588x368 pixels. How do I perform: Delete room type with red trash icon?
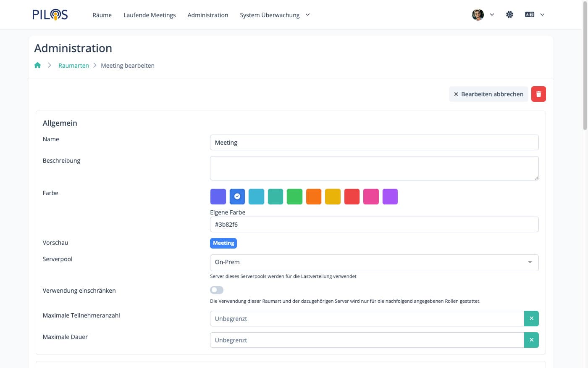tap(538, 94)
